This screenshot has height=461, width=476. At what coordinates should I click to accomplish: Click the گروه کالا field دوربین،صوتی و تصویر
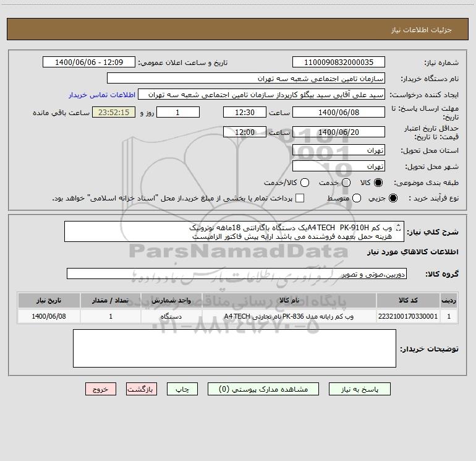click(x=237, y=274)
